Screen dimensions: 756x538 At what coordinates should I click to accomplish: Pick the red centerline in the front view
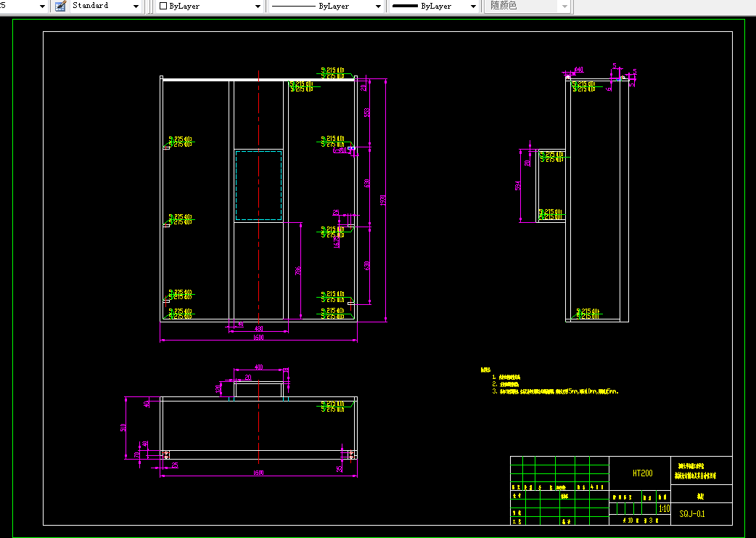tap(258, 197)
